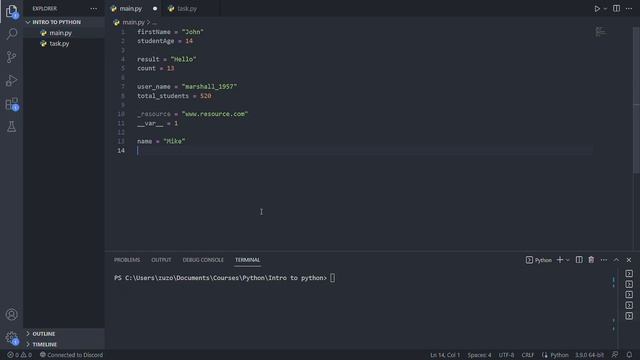The width and height of the screenshot is (640, 360).
Task: Open the Search view in activity bar
Action: (11, 34)
